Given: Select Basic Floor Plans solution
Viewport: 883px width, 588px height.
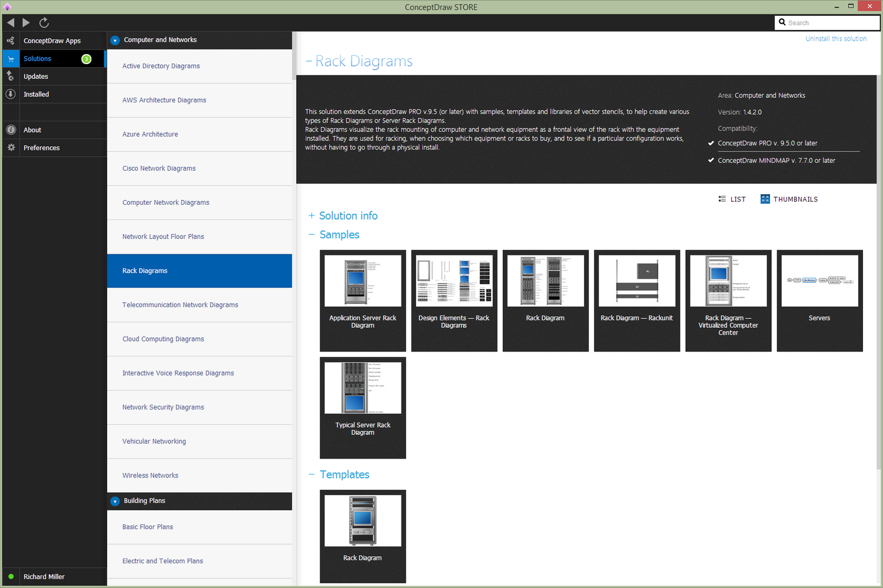Looking at the screenshot, I should pyautogui.click(x=200, y=527).
